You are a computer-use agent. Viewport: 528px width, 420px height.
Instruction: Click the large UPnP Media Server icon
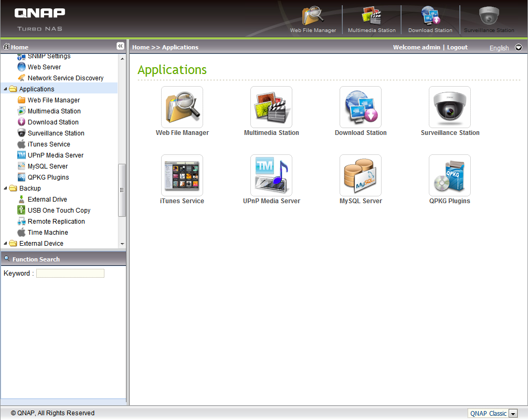tap(271, 175)
